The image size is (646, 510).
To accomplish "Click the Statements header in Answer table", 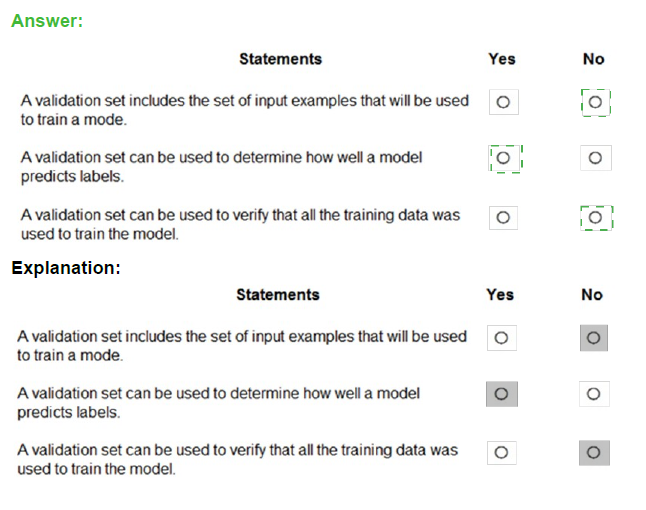I will pos(281,59).
